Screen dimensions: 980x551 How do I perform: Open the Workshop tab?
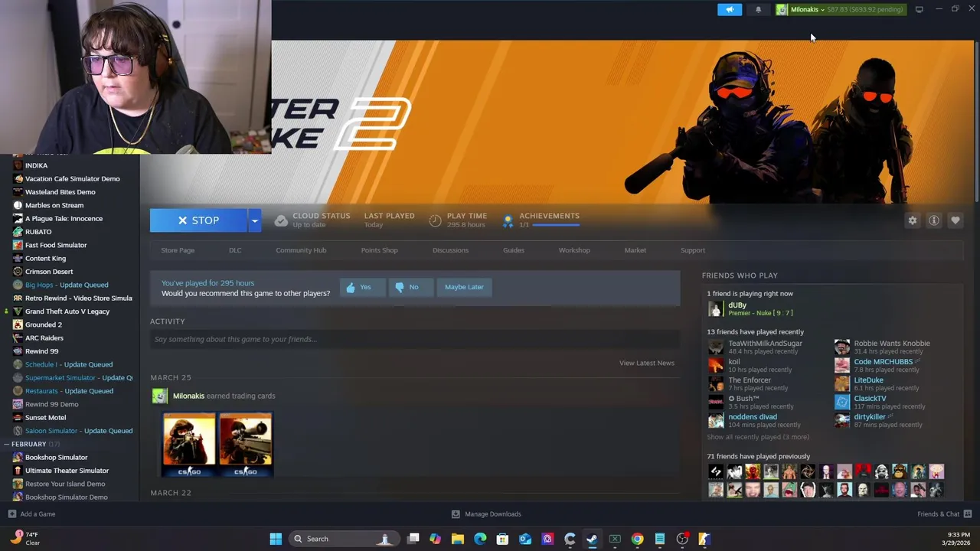click(x=574, y=250)
